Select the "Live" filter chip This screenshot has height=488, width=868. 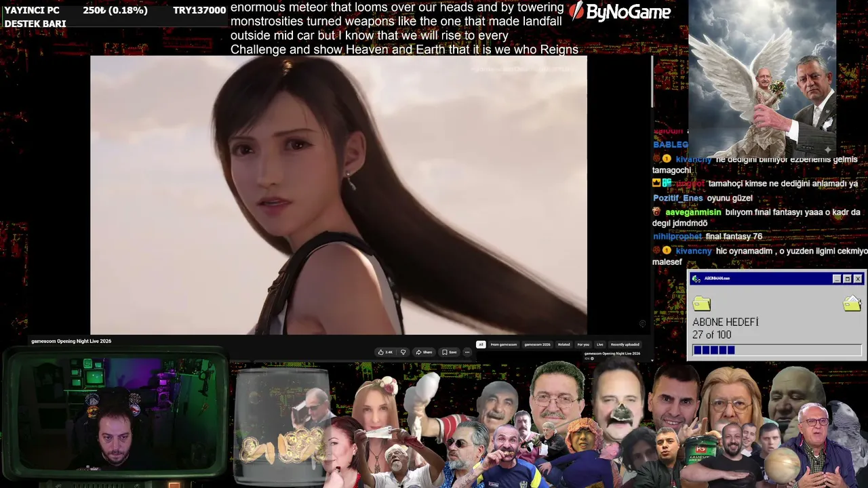click(600, 344)
